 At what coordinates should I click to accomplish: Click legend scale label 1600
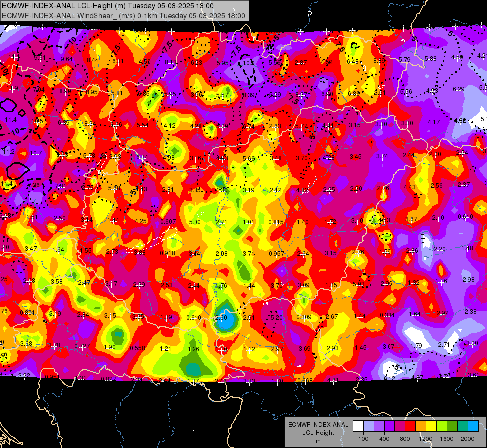(447, 439)
